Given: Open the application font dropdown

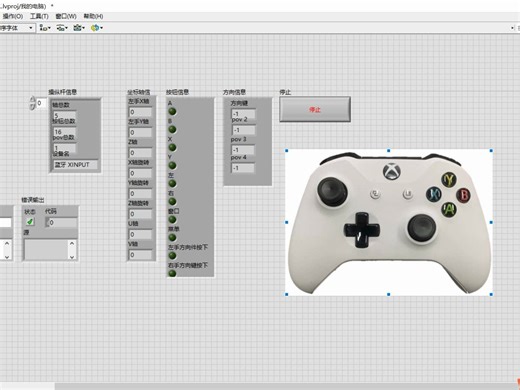Looking at the screenshot, I should (x=17, y=28).
